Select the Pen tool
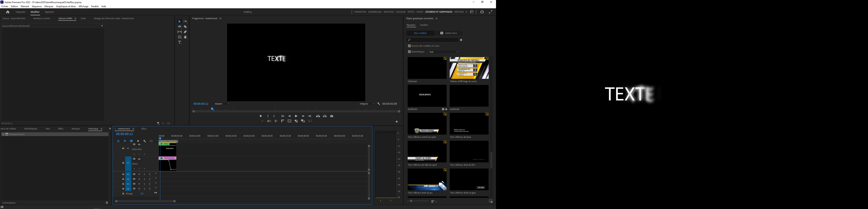 click(185, 32)
